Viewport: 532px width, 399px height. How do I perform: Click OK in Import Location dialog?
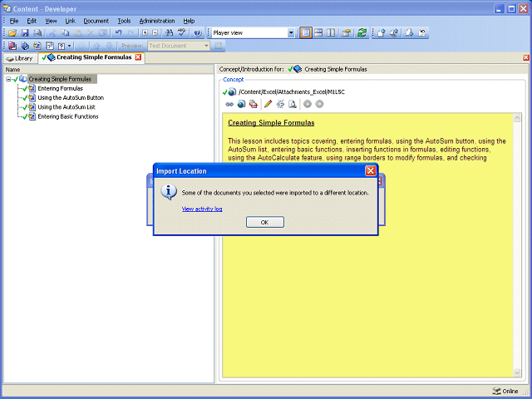coord(265,222)
